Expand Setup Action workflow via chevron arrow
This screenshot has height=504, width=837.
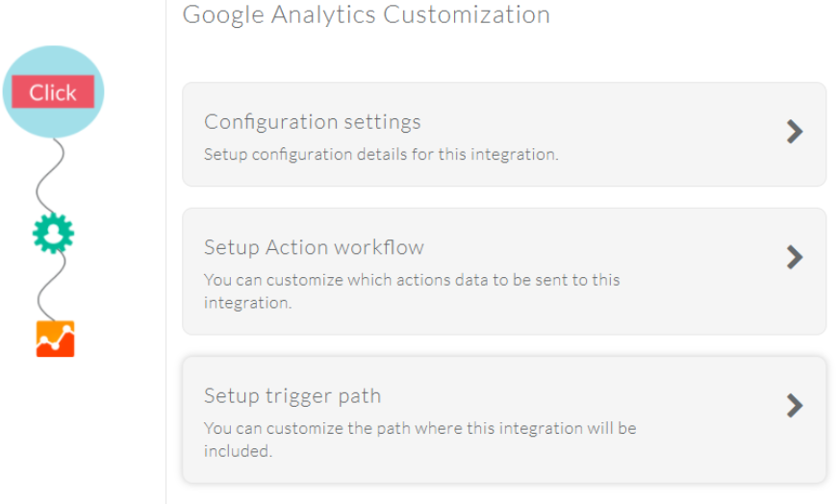[x=795, y=258]
